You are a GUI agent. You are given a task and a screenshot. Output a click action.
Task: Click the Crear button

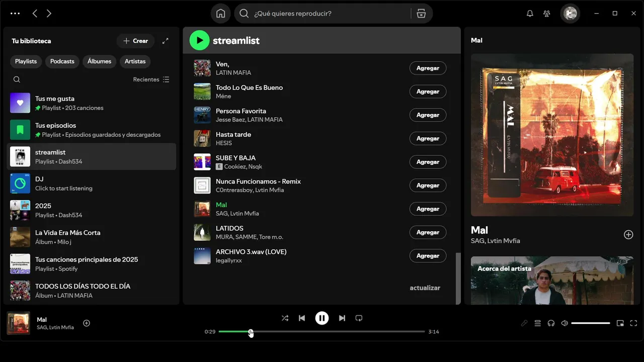coord(136,41)
